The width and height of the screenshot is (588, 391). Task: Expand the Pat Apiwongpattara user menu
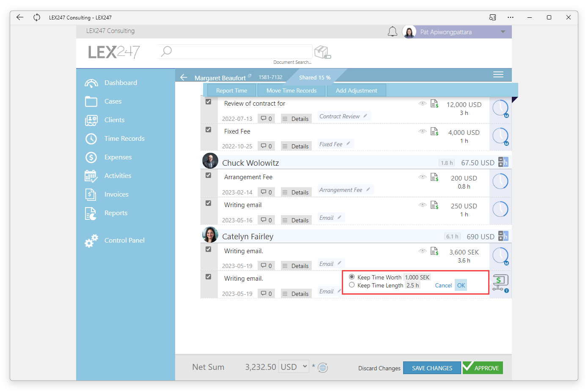click(503, 32)
